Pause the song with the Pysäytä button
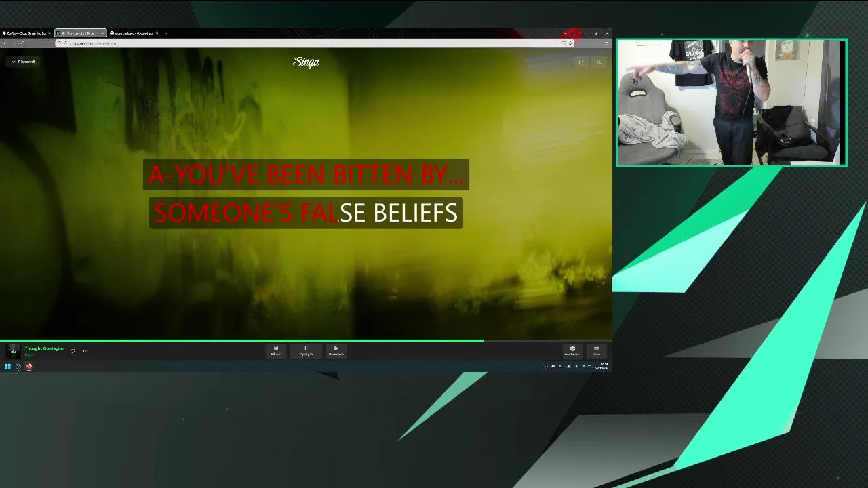 point(306,350)
